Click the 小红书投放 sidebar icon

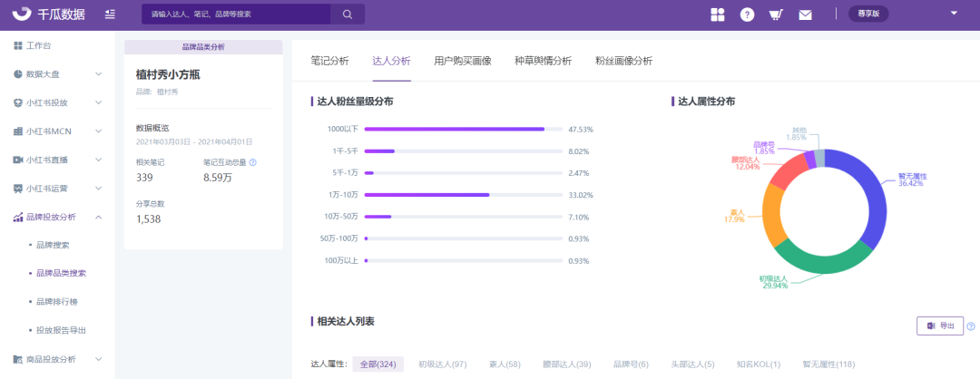(x=17, y=102)
